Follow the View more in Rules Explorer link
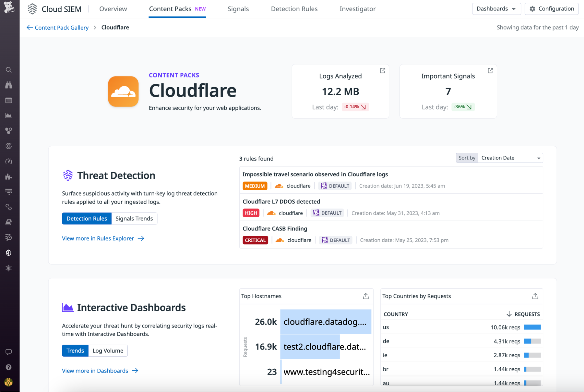Viewport: 584px width, 392px height. click(x=98, y=238)
